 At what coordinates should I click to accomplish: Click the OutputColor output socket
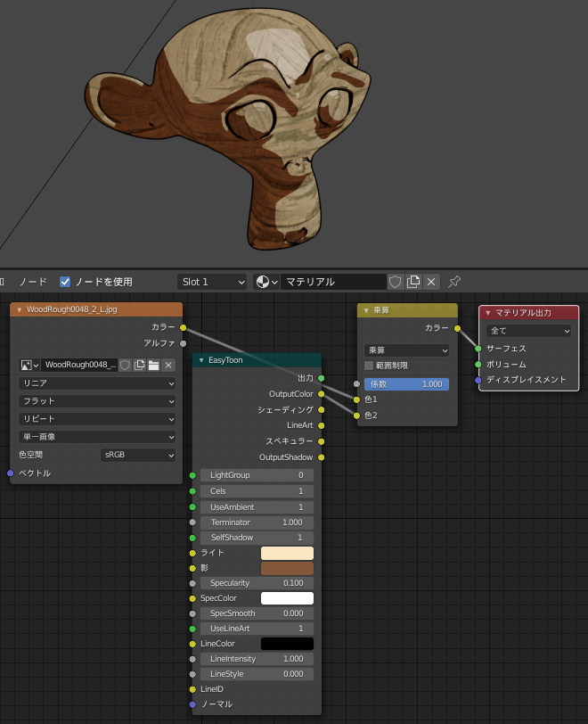point(322,394)
